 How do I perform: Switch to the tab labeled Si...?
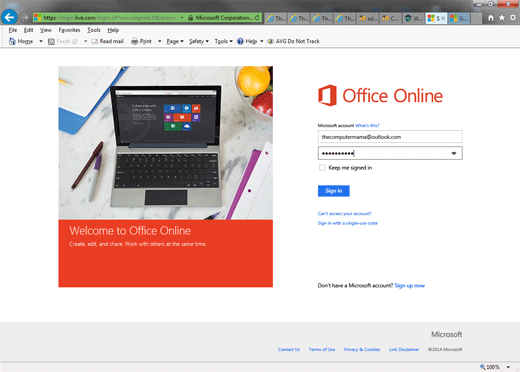coord(459,18)
